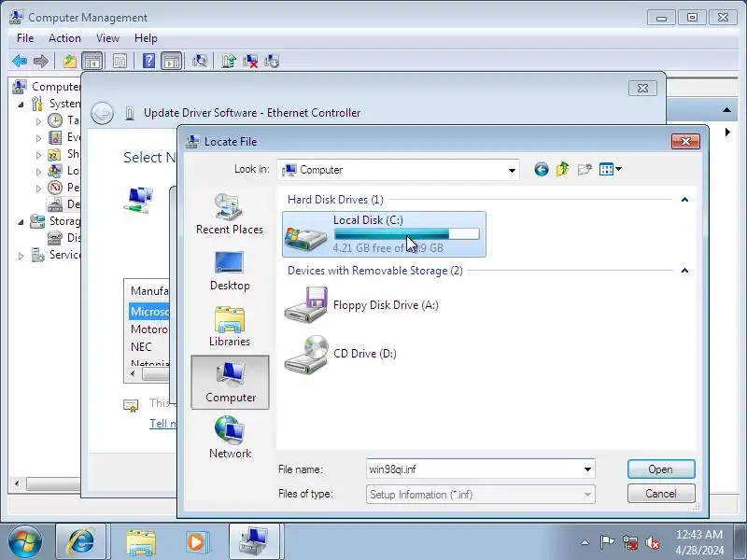Select Local Disk (C:) drive
Image resolution: width=747 pixels, height=560 pixels.
(x=384, y=234)
